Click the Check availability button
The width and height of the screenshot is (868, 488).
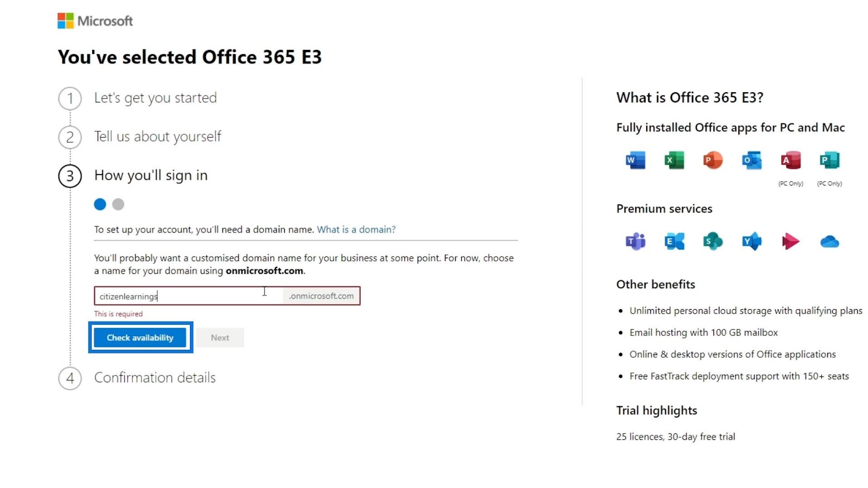click(140, 337)
